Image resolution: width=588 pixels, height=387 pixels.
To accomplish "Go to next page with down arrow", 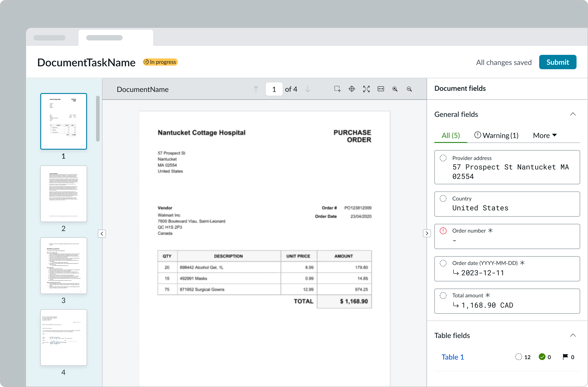I will click(307, 89).
